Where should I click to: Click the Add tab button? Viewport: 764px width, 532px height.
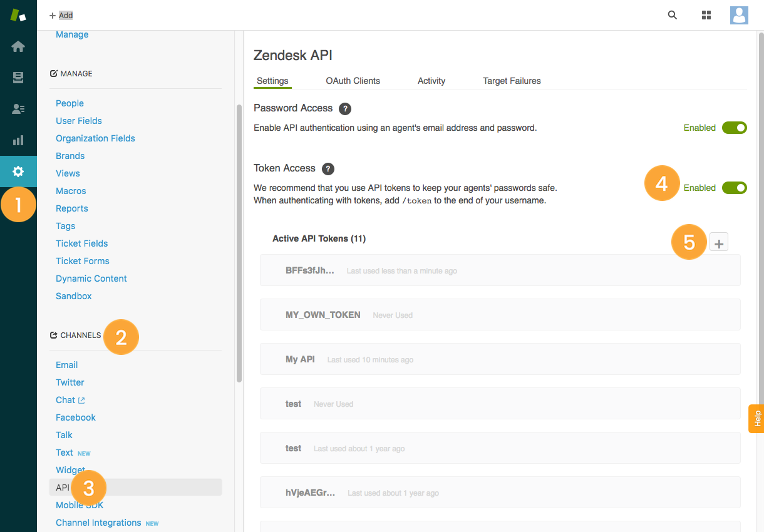pyautogui.click(x=61, y=15)
